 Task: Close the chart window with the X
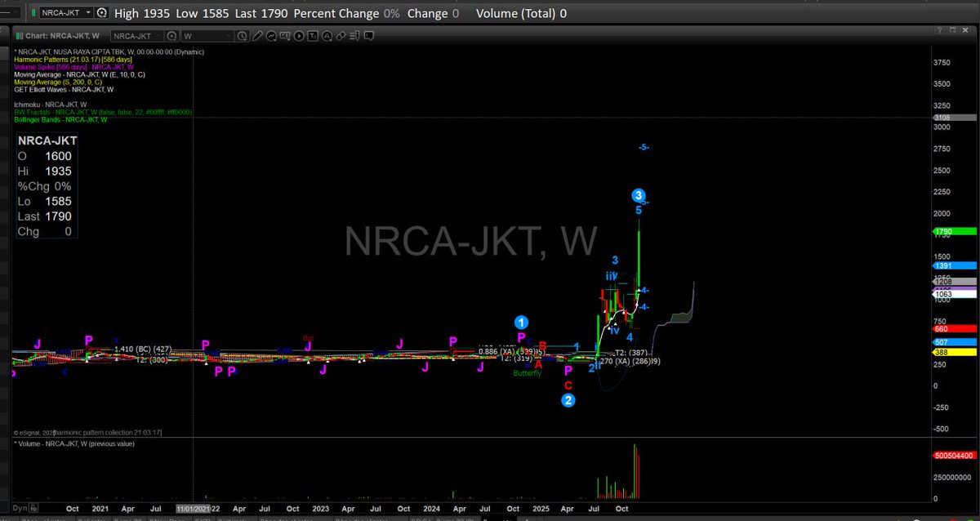click(964, 29)
